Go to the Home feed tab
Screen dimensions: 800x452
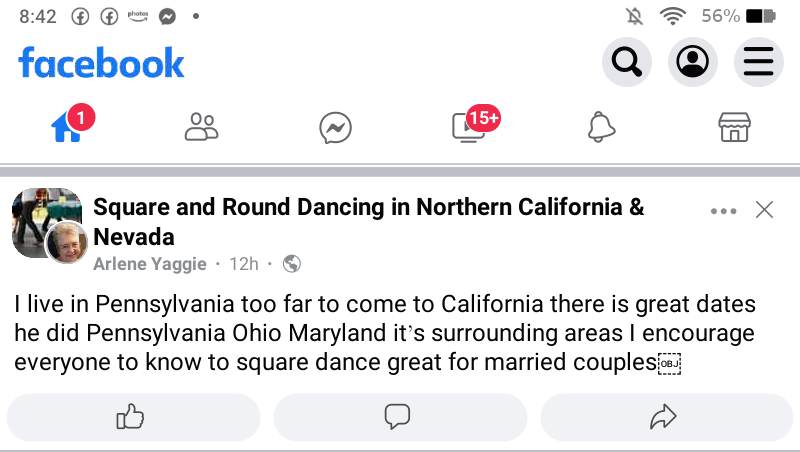point(68,127)
